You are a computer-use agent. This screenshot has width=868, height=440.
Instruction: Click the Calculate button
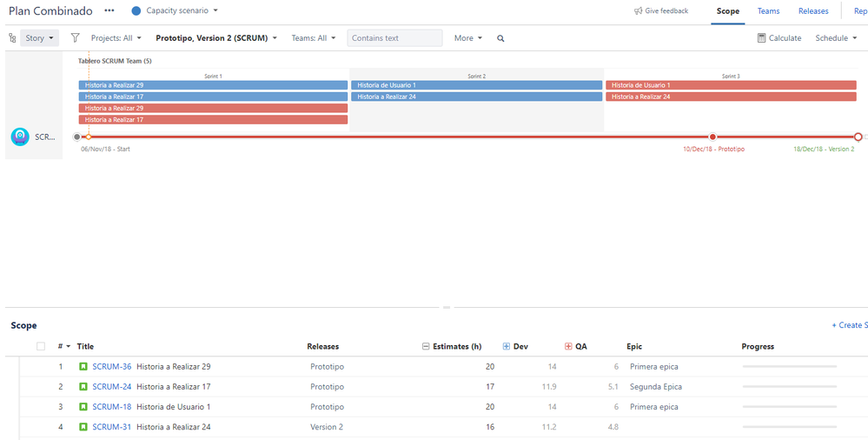pos(779,37)
